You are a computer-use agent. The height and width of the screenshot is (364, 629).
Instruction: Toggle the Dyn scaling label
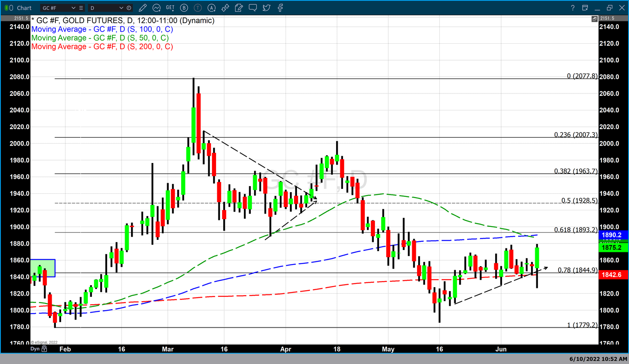(35, 349)
